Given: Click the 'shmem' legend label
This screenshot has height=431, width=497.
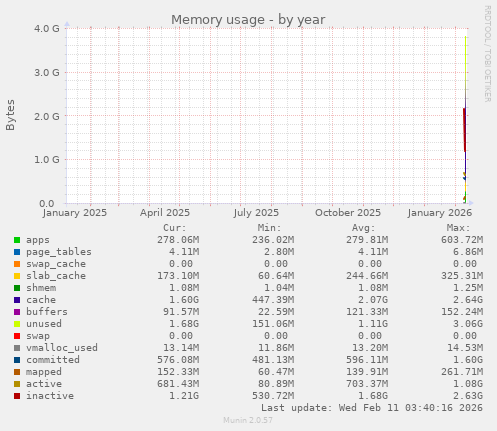Looking at the screenshot, I should pos(41,288).
